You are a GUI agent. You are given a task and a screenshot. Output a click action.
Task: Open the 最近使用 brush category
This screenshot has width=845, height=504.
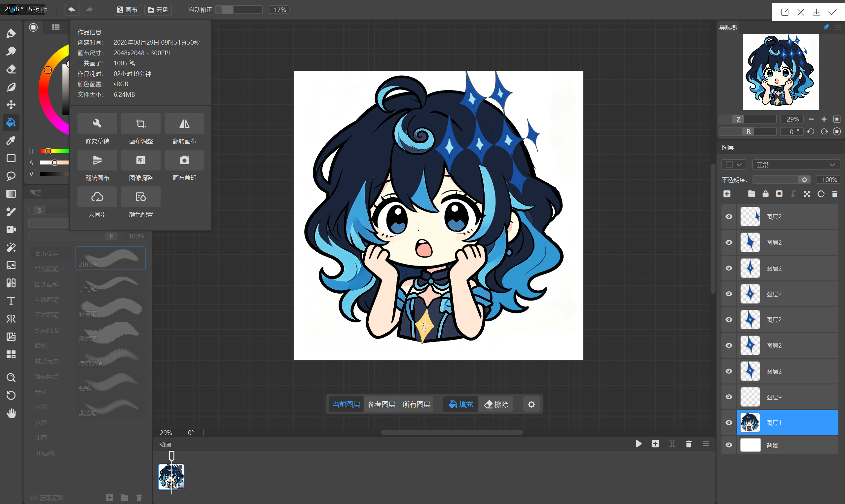coord(47,254)
